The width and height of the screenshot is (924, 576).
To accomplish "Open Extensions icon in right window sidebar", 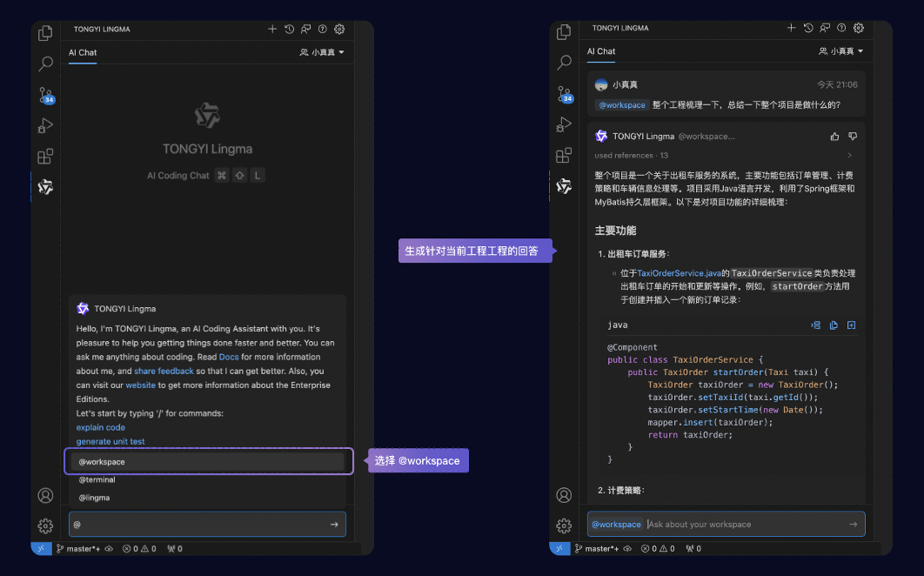I will tap(564, 155).
